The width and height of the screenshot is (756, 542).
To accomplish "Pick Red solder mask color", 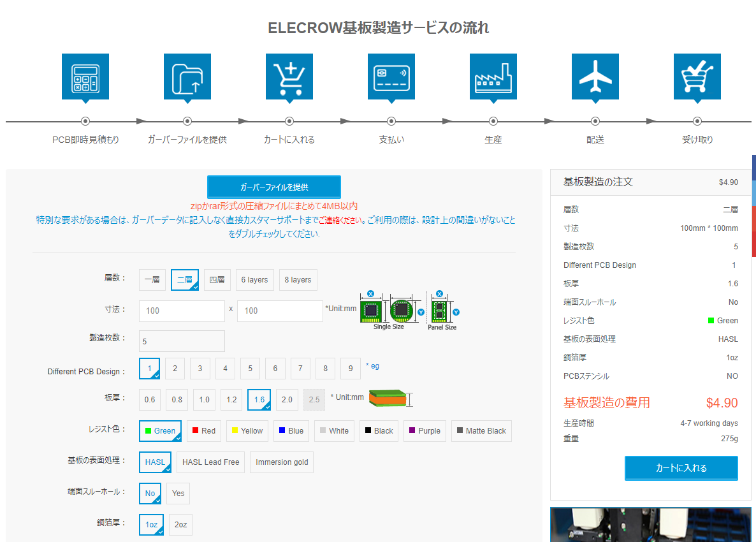I will tap(204, 431).
